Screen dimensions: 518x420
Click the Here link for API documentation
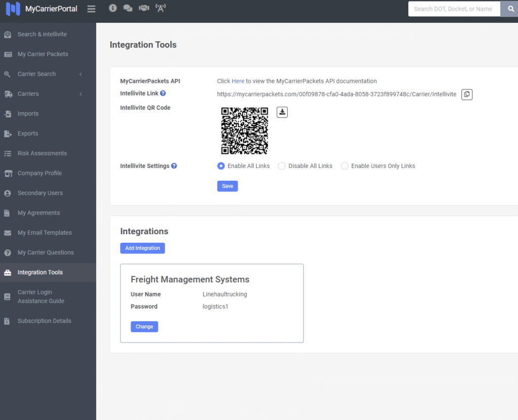238,80
